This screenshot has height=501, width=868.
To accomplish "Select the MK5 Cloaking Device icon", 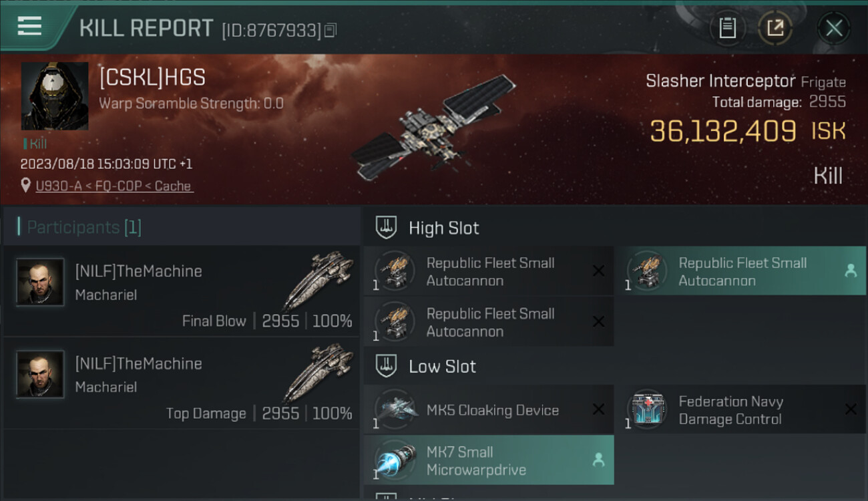I will click(395, 409).
